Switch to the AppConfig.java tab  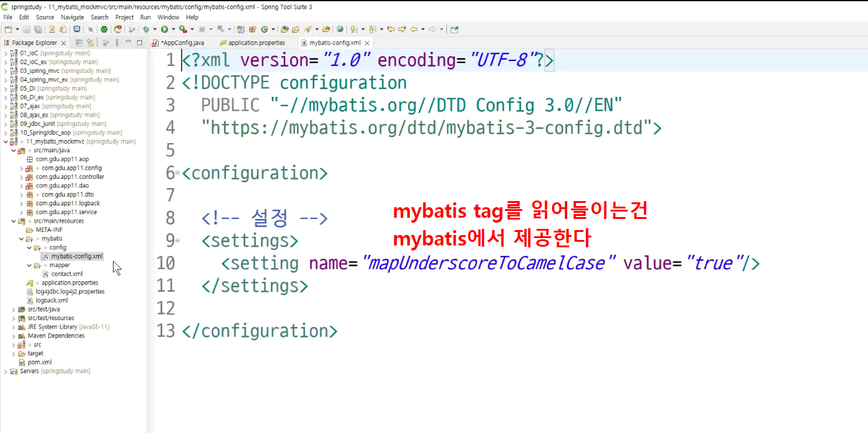178,43
